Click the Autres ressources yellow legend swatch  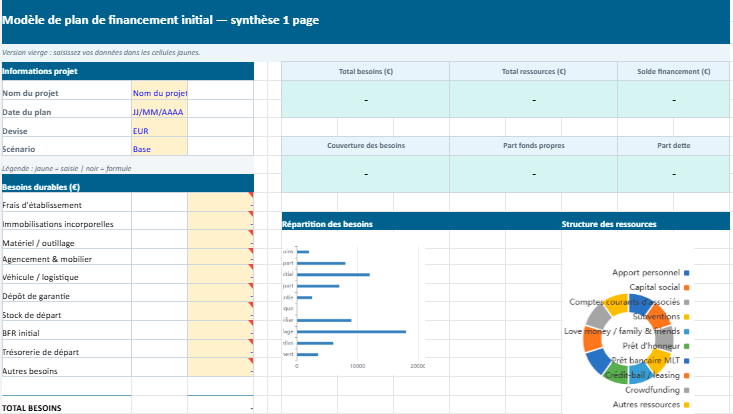pos(688,405)
